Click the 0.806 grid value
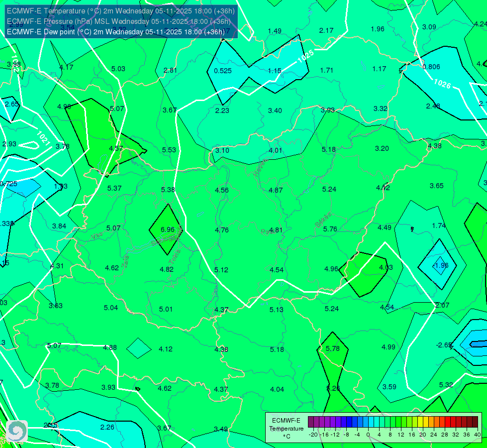 tap(431, 67)
